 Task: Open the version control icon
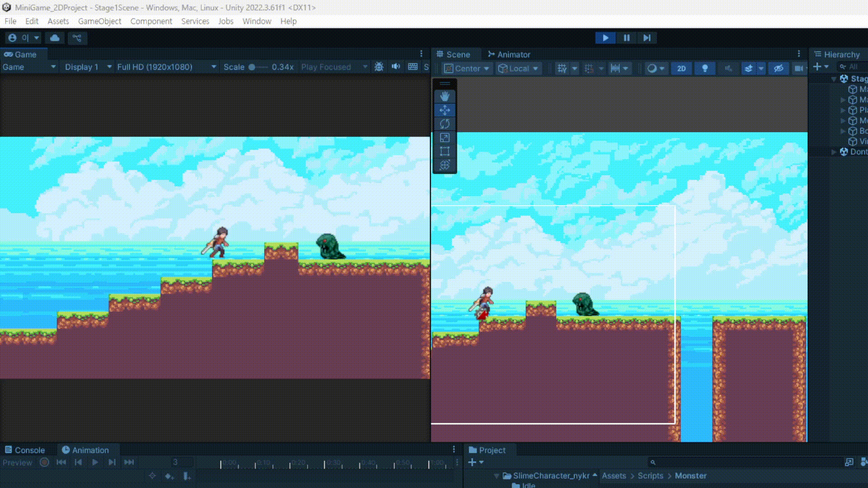pyautogui.click(x=77, y=38)
